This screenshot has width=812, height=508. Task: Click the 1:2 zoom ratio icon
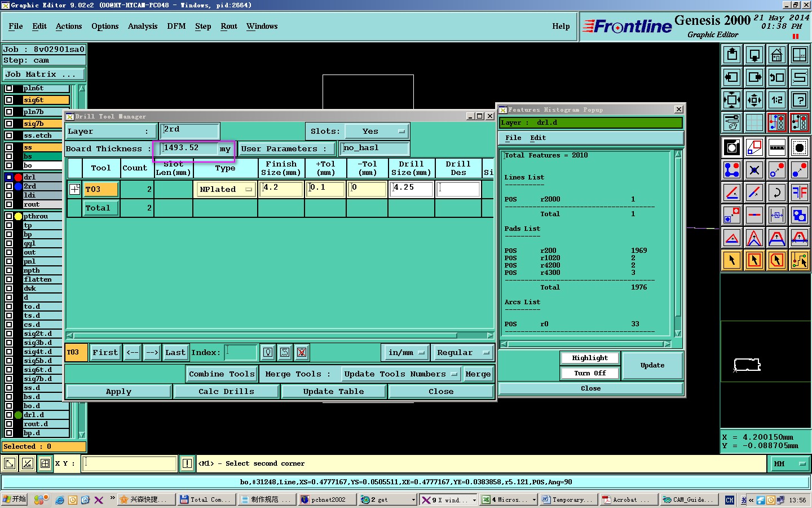777,100
